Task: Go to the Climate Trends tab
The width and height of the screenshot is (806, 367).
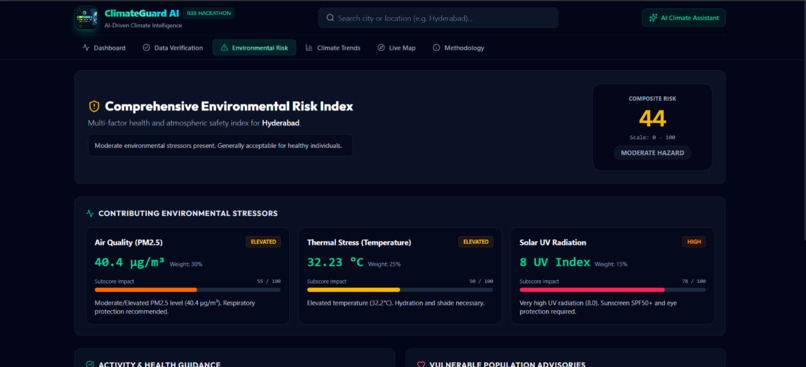Action: [333, 48]
